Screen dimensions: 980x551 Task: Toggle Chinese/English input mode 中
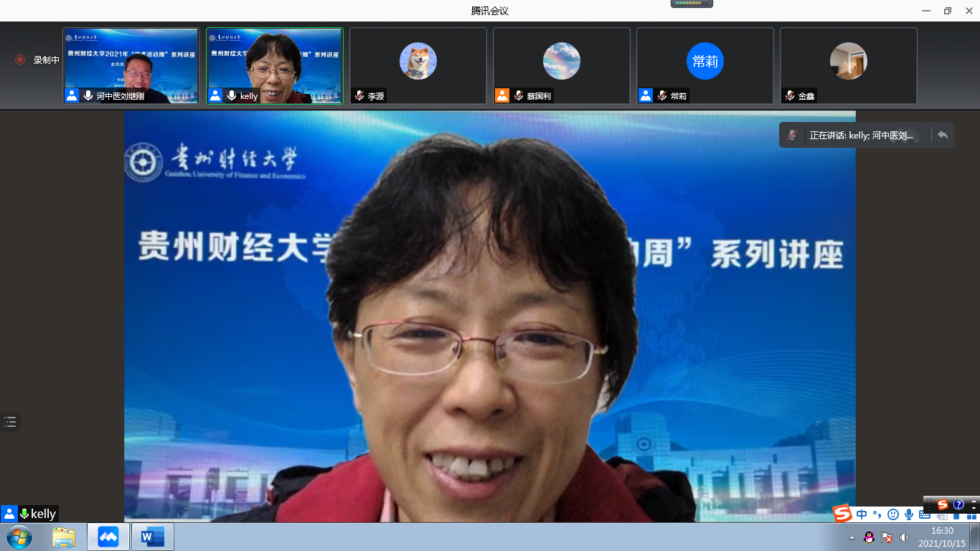(862, 514)
